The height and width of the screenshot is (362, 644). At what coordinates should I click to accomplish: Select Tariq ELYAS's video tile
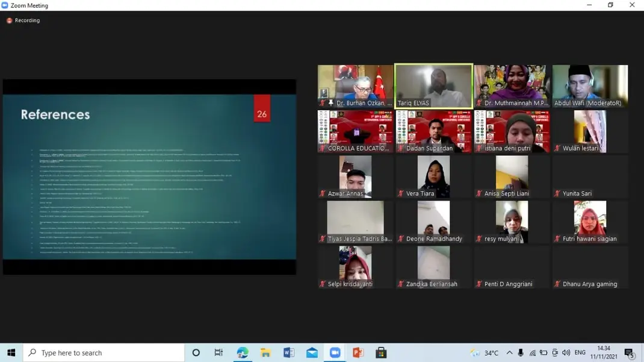[x=433, y=84]
